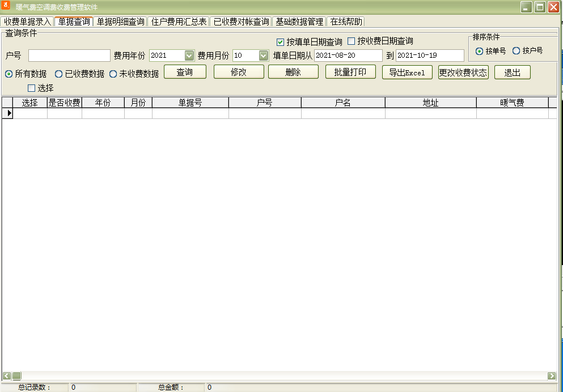The height and width of the screenshot is (392, 563).
Task: Click the right scroll arrow of horizontal scrollbar
Action: (x=552, y=376)
